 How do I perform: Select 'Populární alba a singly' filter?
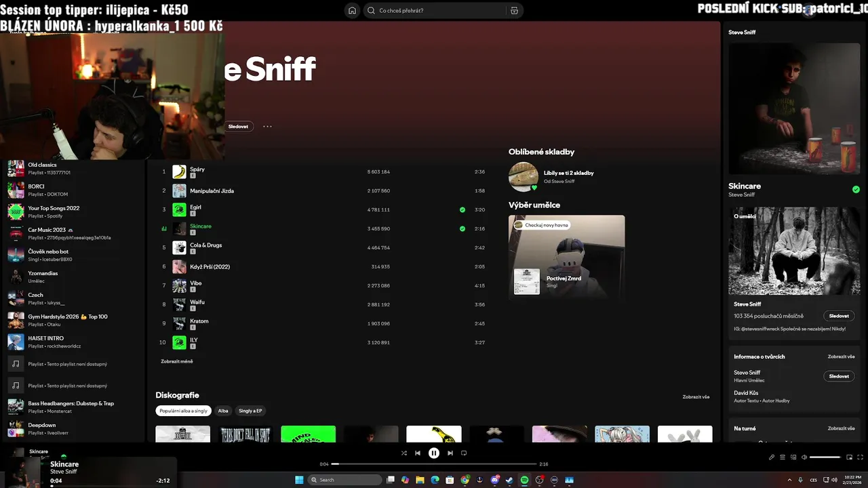(x=184, y=411)
